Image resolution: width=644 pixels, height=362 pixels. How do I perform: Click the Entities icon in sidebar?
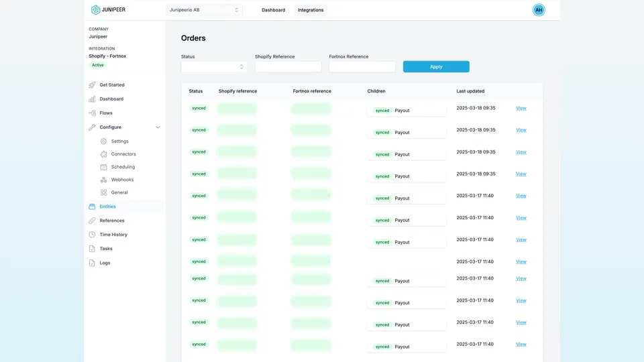[x=92, y=206]
